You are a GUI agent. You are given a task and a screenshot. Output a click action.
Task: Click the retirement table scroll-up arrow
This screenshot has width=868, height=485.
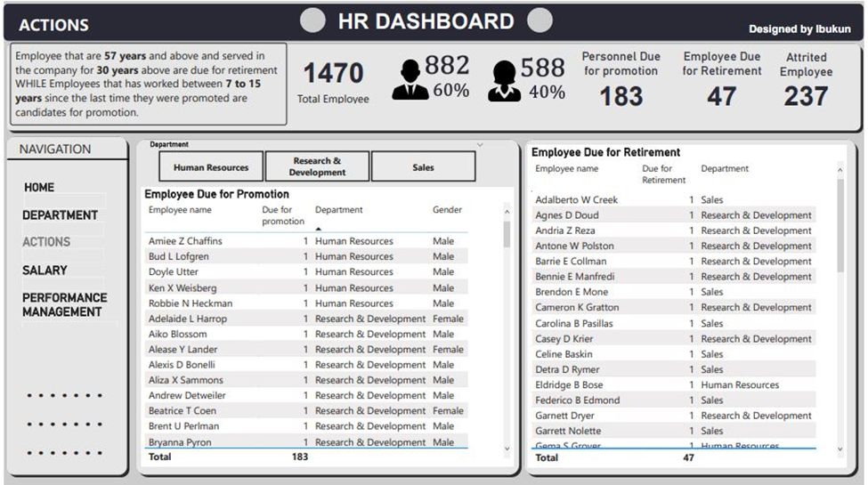pos(840,170)
